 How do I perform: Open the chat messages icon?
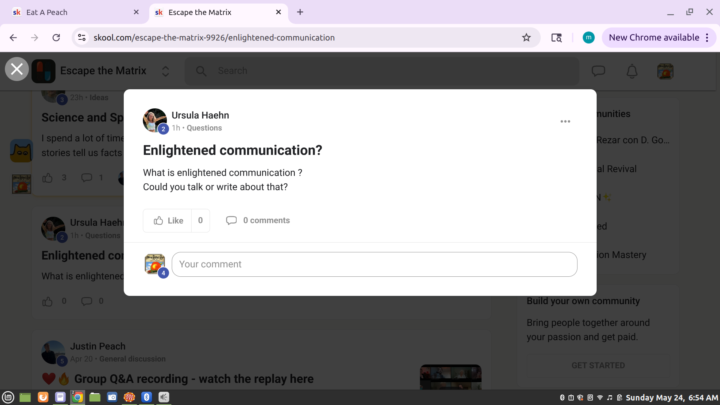click(x=598, y=71)
